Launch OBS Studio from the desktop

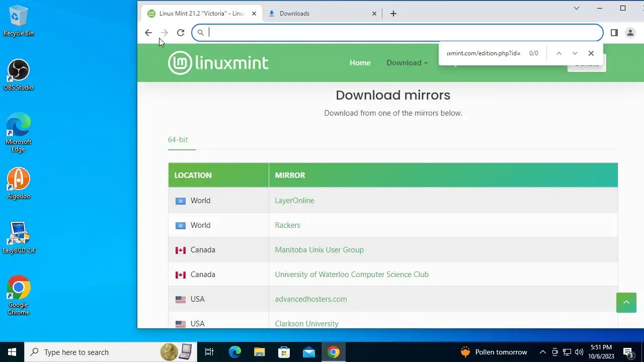pos(19,75)
